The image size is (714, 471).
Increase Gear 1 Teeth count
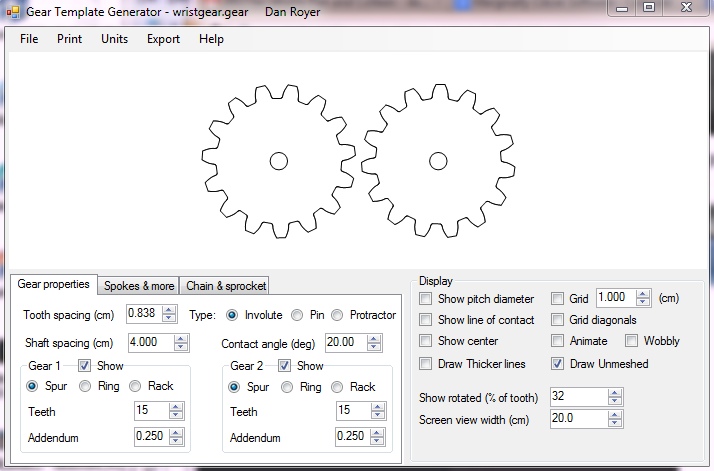point(176,407)
